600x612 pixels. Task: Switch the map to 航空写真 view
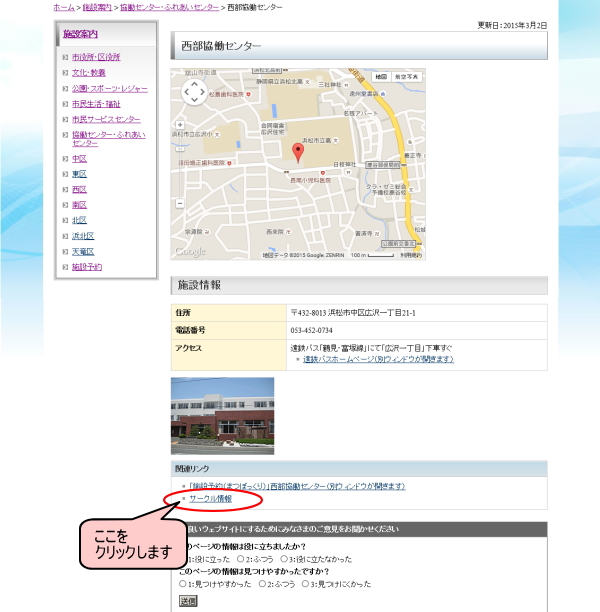(406, 77)
